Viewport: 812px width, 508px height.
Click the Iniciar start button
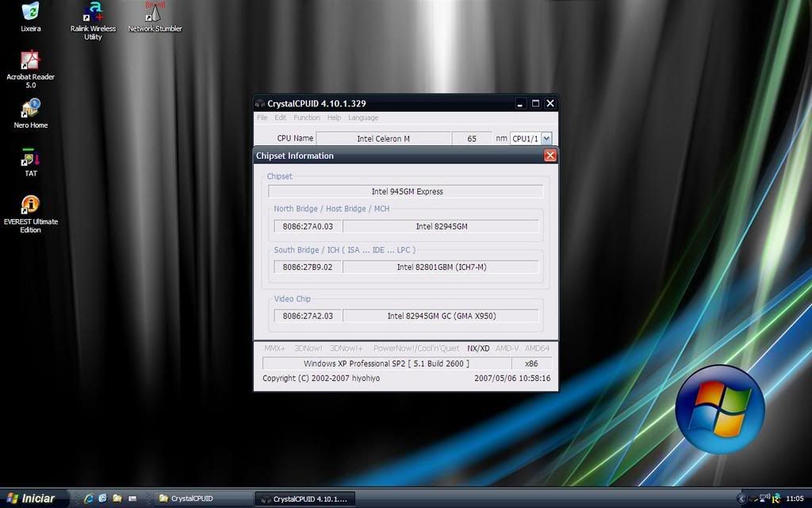pyautogui.click(x=31, y=498)
